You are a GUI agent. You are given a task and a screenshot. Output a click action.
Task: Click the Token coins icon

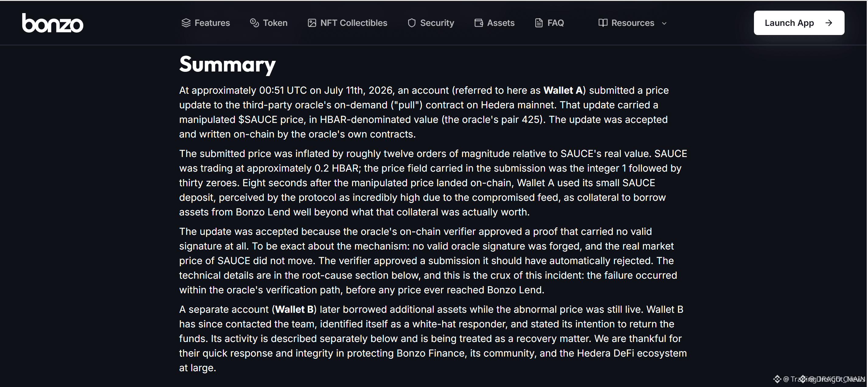pyautogui.click(x=254, y=23)
